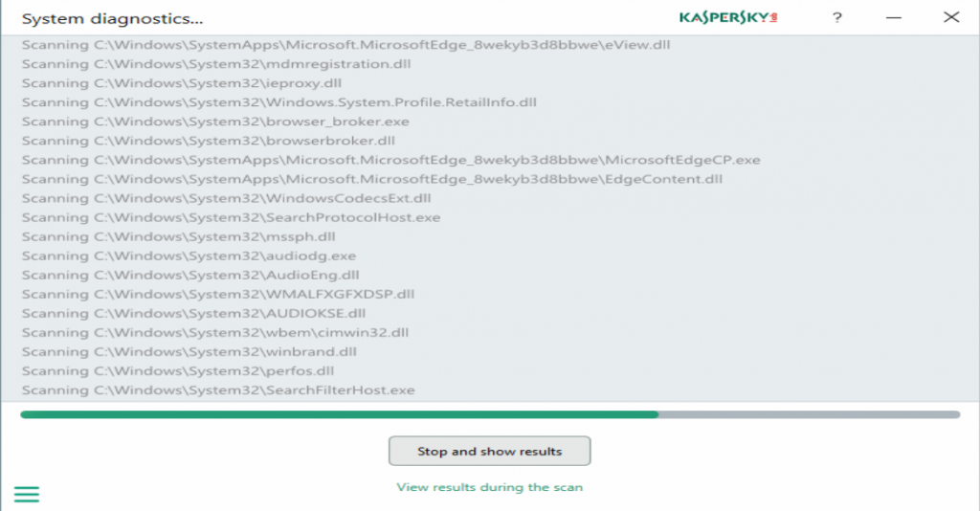Minimize the System diagnostics window
Image resolution: width=980 pixels, height=511 pixels.
point(894,17)
